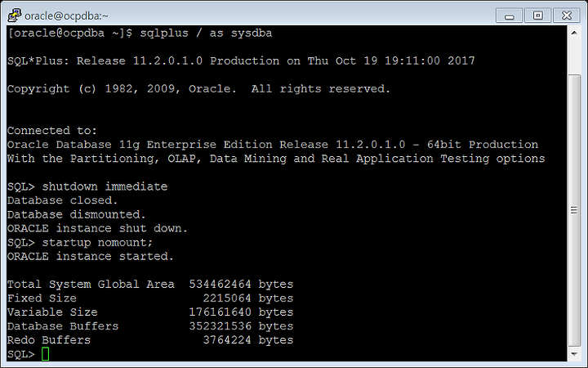
Task: Close the oracle@ocpdba terminal window
Action: [567, 16]
